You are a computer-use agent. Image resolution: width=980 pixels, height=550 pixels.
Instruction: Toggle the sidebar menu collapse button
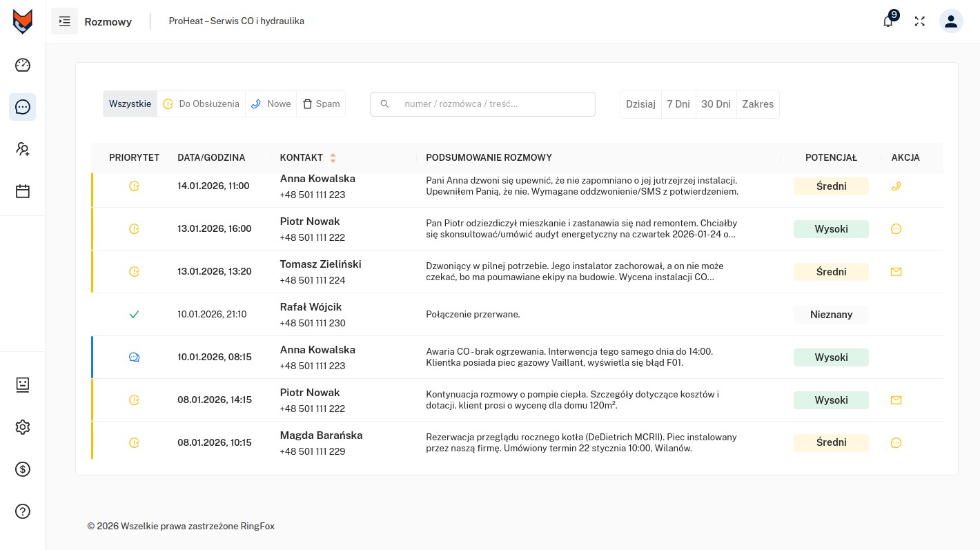click(65, 21)
